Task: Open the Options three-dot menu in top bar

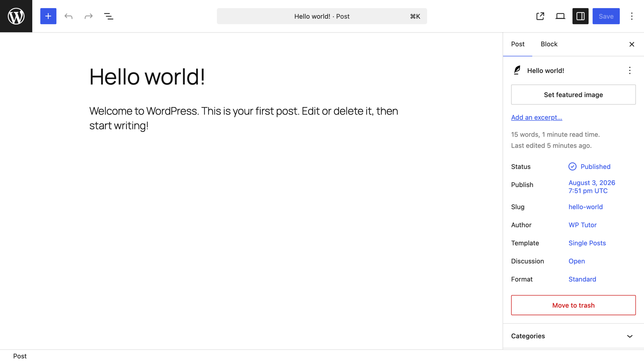Action: pos(632,16)
